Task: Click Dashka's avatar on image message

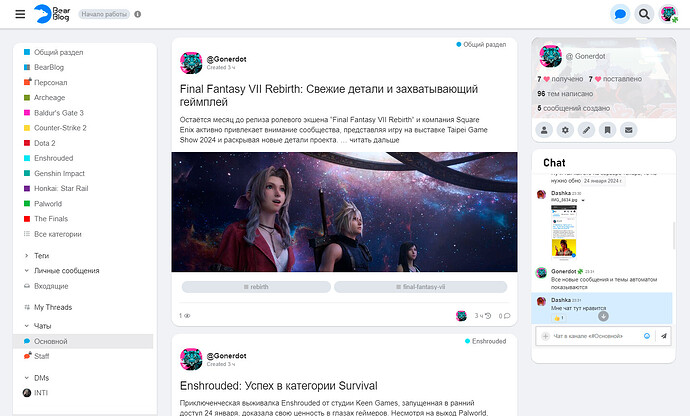Action: pos(541,195)
